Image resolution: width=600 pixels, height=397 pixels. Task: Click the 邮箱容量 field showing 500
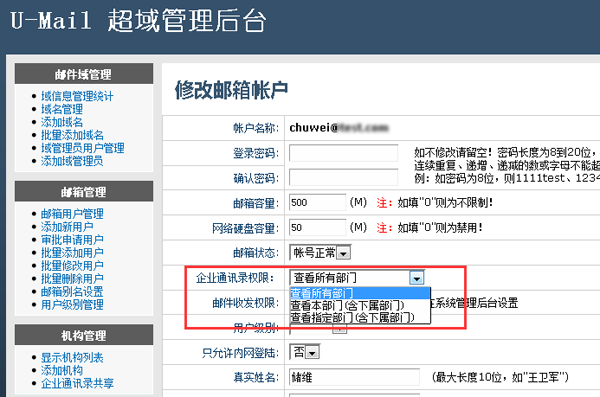[317, 203]
